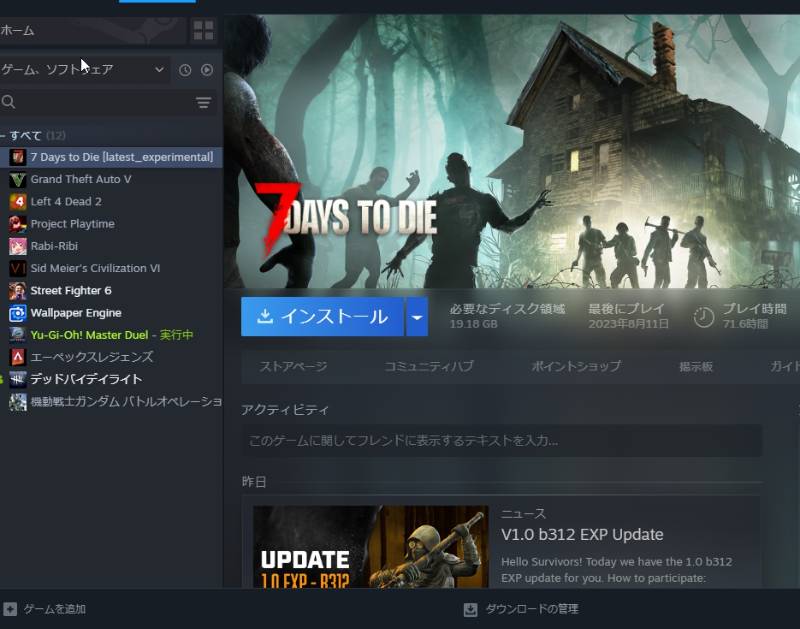Viewport: 800px width, 629px height.
Task: Open the install options dropdown arrow
Action: tap(417, 317)
